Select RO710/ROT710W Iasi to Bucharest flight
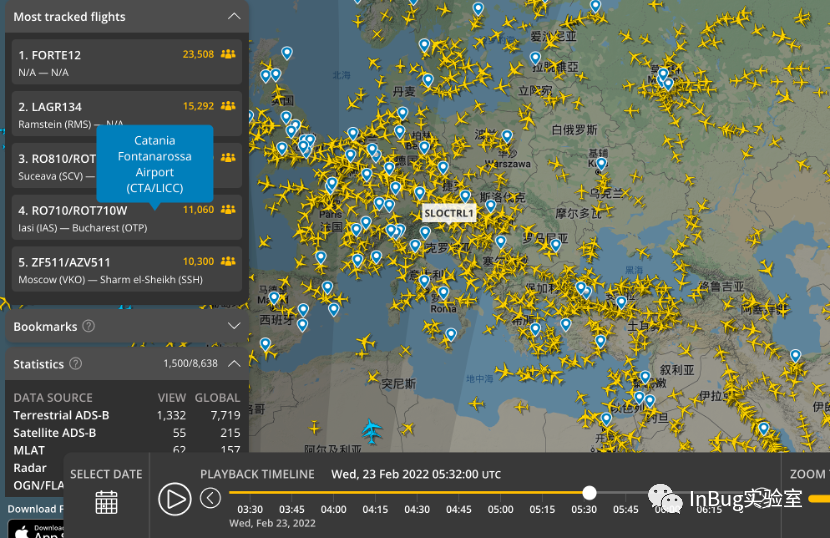 coord(127,218)
